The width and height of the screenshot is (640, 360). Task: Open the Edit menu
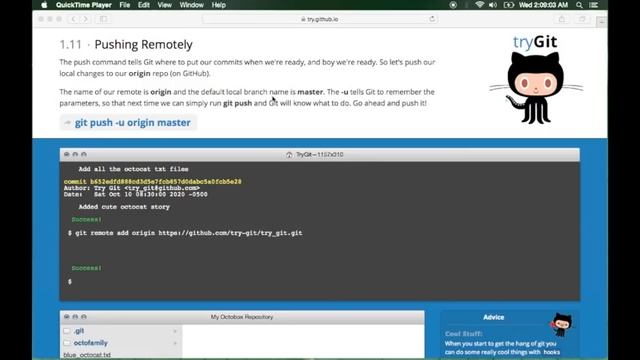pos(144,5)
